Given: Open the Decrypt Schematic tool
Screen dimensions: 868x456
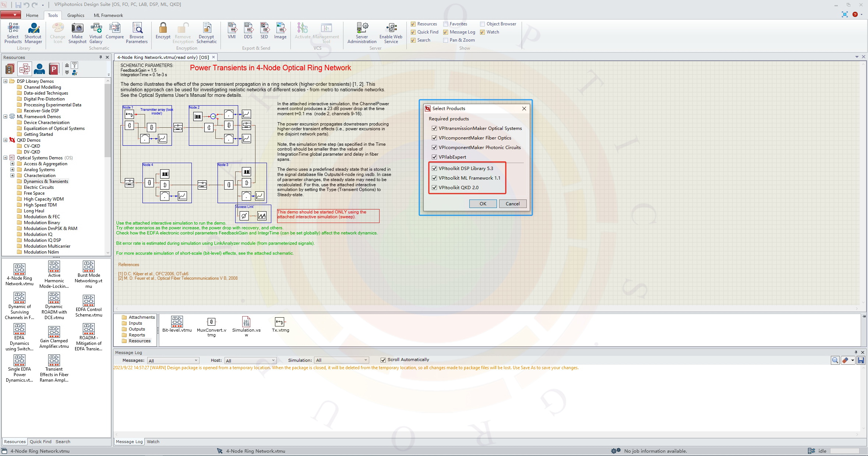Looking at the screenshot, I should (x=207, y=33).
